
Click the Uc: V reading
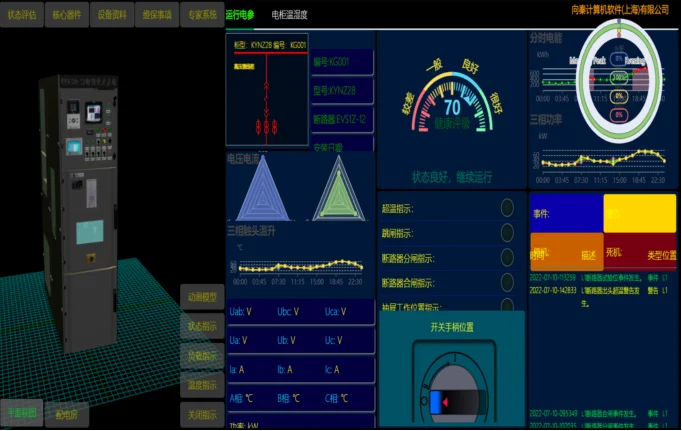coord(334,340)
